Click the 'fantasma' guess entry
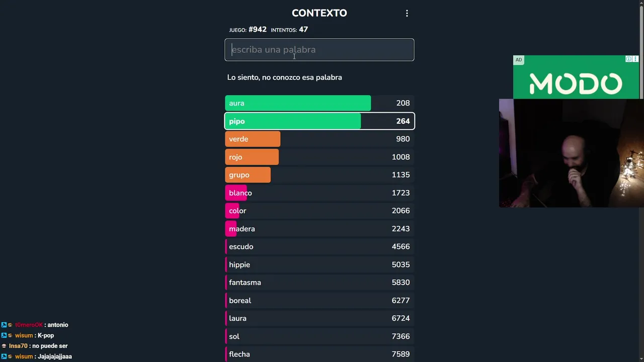644x362 pixels. [319, 283]
